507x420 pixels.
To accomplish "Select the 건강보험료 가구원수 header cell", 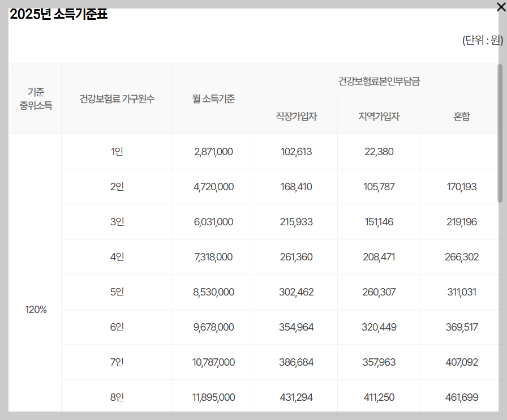I will (x=116, y=98).
